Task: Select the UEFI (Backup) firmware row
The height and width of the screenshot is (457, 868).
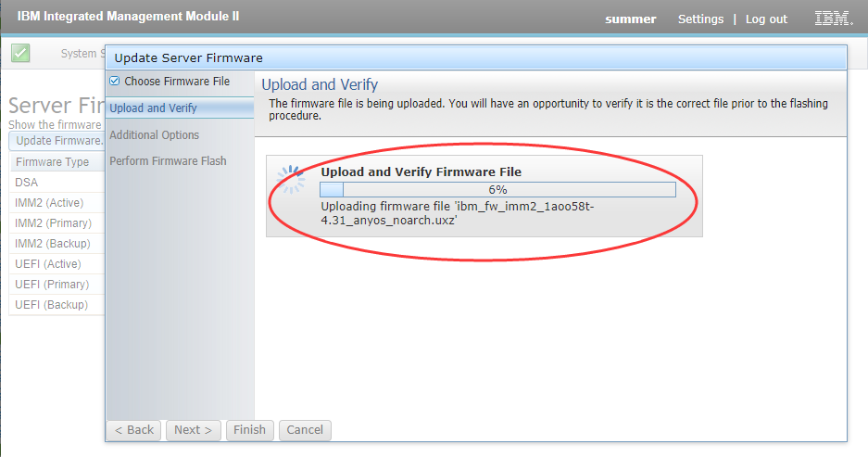Action: coord(57,305)
